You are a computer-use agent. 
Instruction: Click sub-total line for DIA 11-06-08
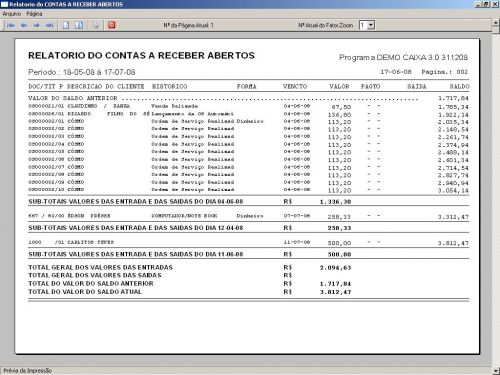(136, 254)
